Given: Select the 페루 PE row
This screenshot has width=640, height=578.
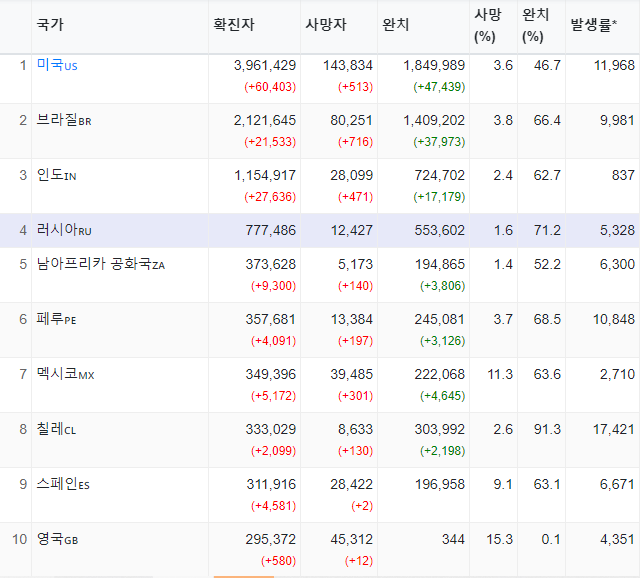Looking at the screenshot, I should (320, 330).
